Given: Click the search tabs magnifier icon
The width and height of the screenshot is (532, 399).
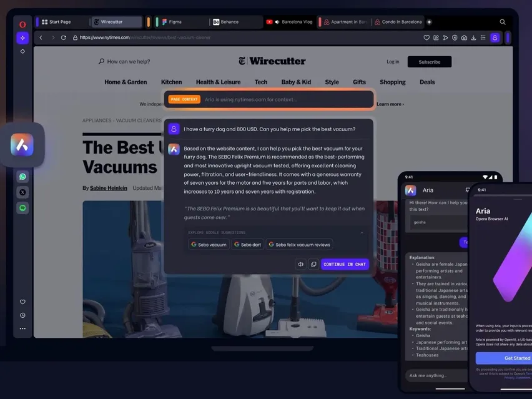Looking at the screenshot, I should [x=503, y=22].
